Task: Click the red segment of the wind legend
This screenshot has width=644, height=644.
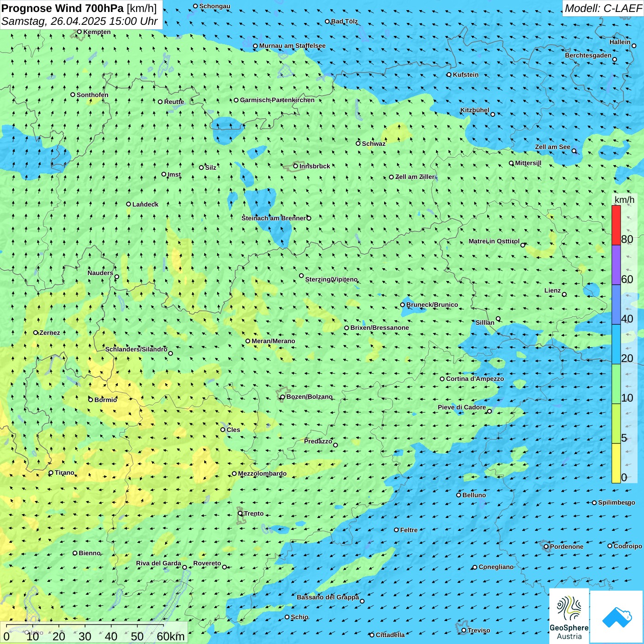Action: pyautogui.click(x=616, y=225)
